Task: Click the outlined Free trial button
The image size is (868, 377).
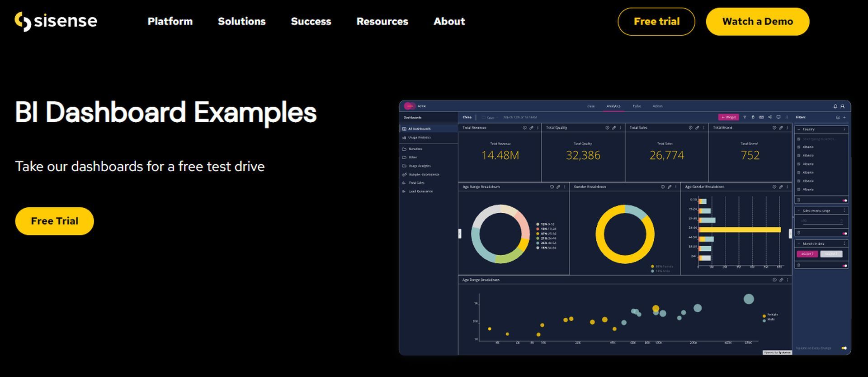Action: tap(656, 21)
